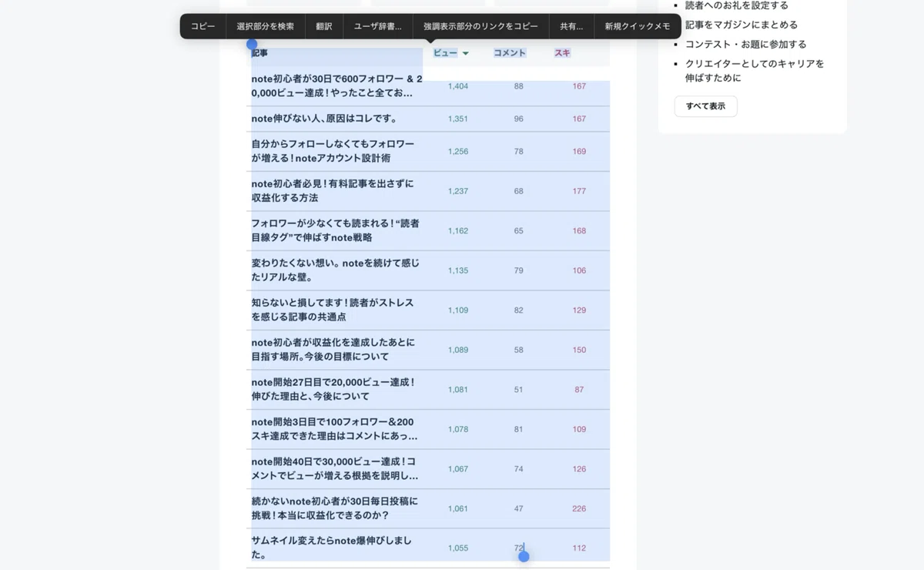Click the view count 1,135

coord(458,270)
